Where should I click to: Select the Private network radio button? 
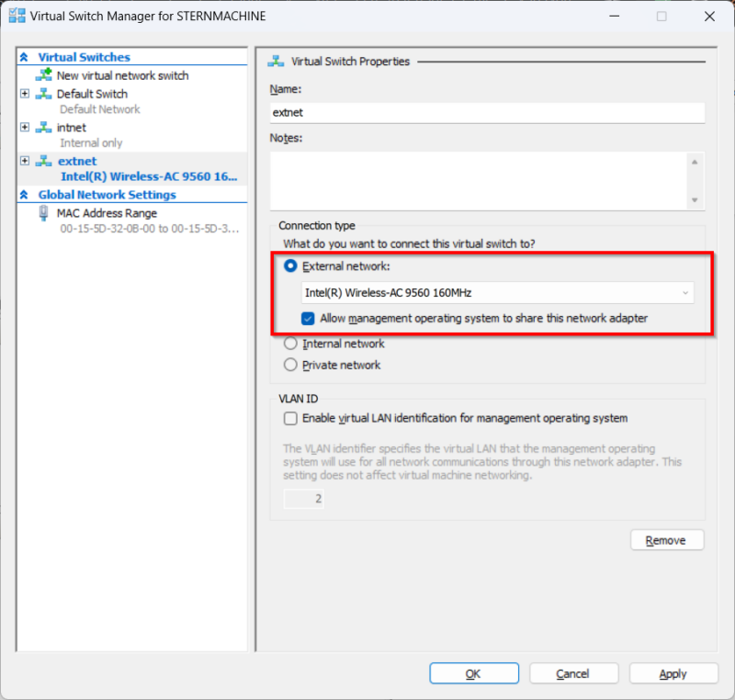click(290, 365)
